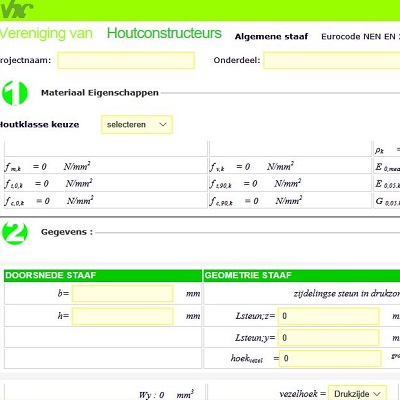Screen dimensions: 400x400
Task: Open the Houtklasse keuze 'selecteren' dropdown
Action: point(137,125)
